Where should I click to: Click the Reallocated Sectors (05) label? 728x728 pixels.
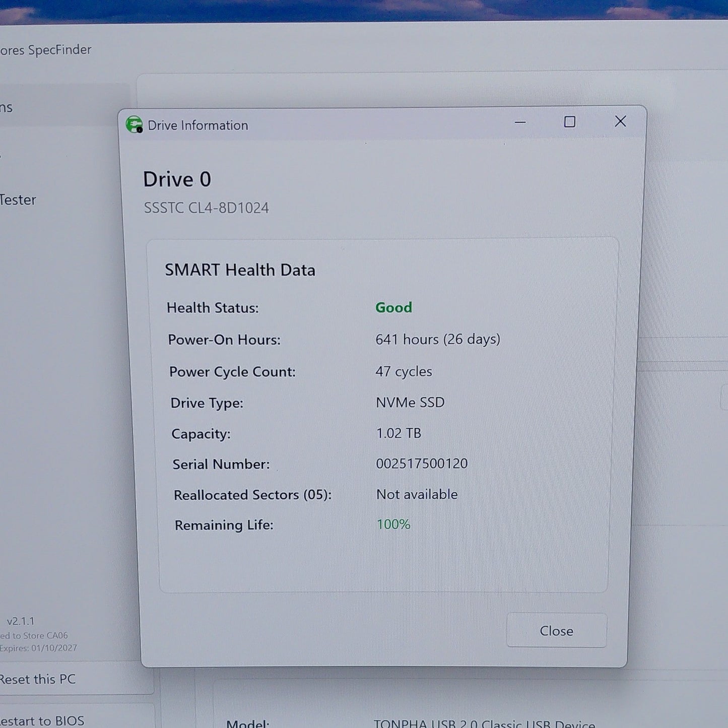[x=252, y=495]
